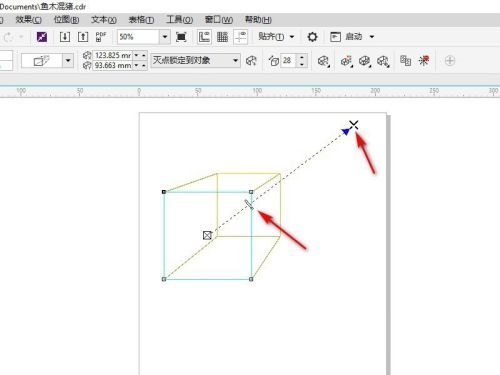
Task: Click the greyed plus add icon
Action: [450, 61]
